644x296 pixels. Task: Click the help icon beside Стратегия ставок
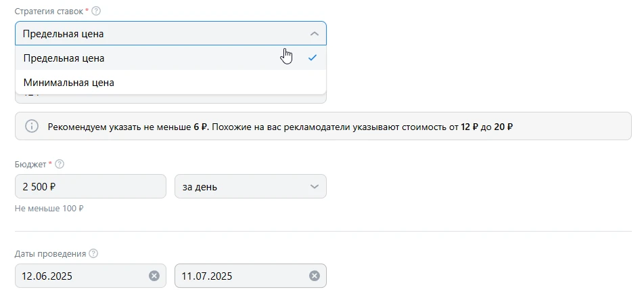pyautogui.click(x=96, y=12)
